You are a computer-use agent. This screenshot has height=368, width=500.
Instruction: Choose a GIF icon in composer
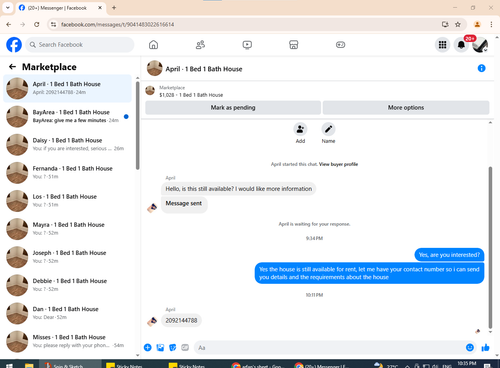pos(185,348)
